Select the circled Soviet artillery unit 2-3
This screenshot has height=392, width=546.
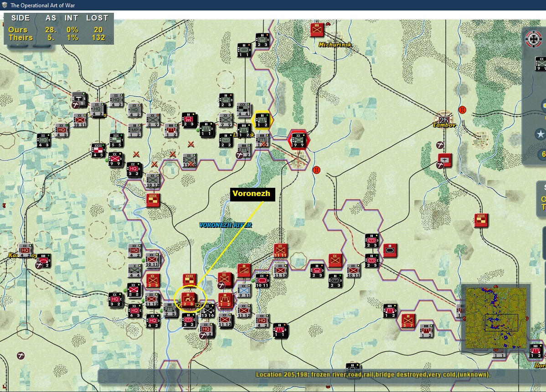188,299
